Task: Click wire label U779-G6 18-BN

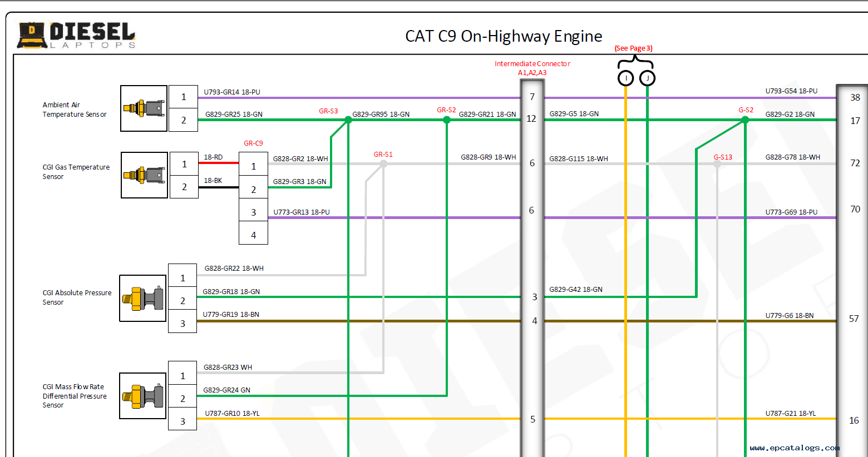Action: (790, 316)
